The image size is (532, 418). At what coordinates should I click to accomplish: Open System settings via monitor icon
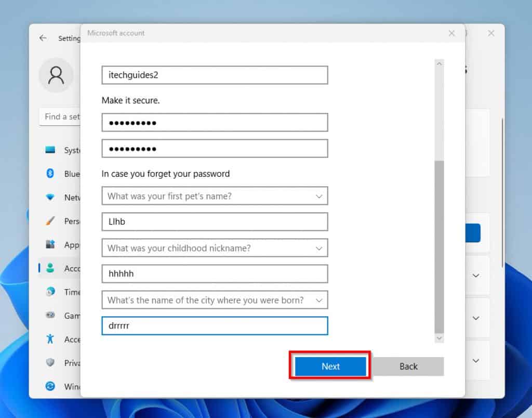tap(50, 150)
